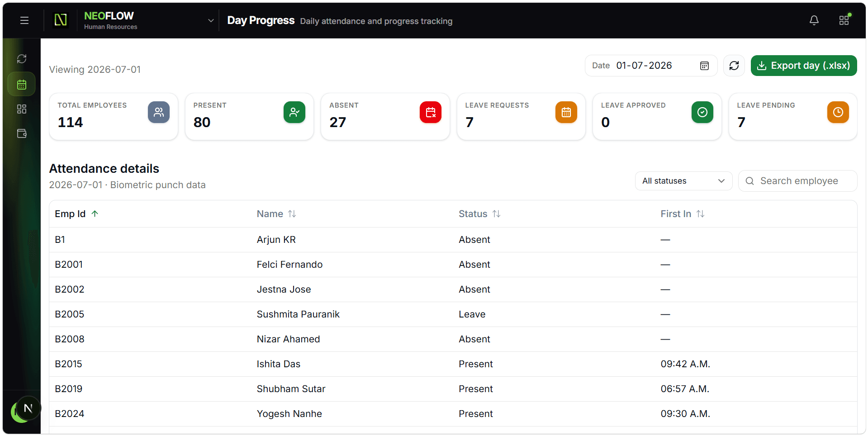Click name Shubham Sutar
The height and width of the screenshot is (436, 868).
pos(291,389)
